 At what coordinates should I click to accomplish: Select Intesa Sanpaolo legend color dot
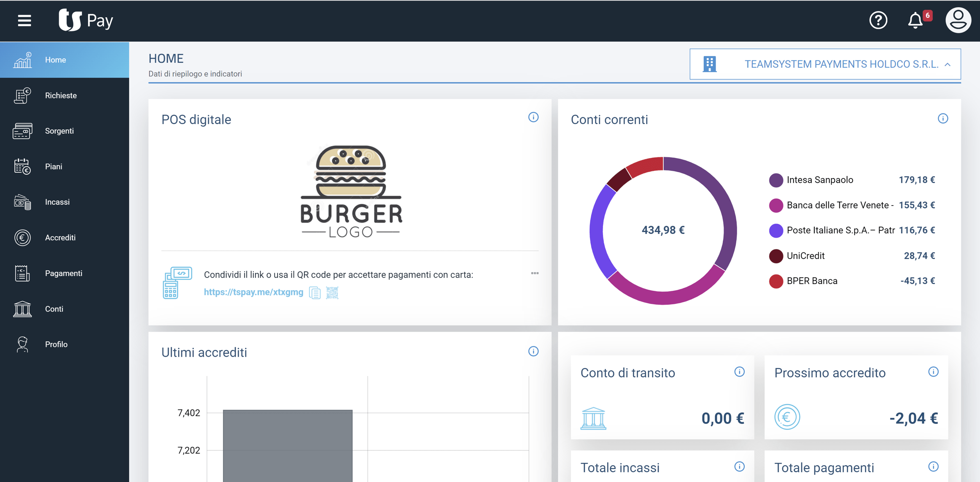[x=776, y=180]
